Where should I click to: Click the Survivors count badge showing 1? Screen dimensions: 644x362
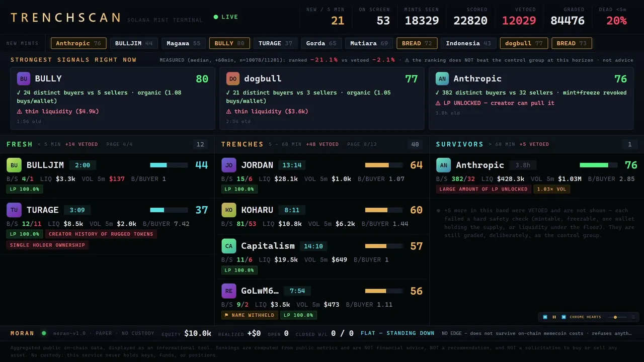tap(629, 144)
